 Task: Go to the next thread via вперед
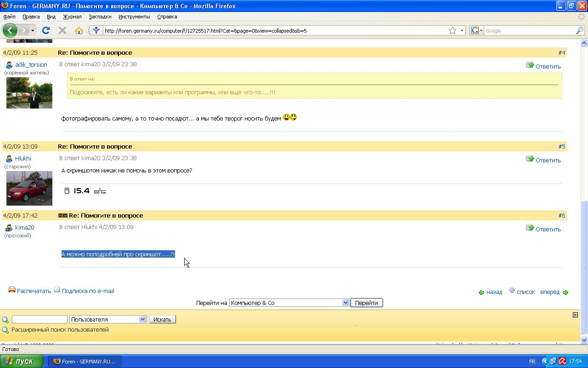click(550, 292)
